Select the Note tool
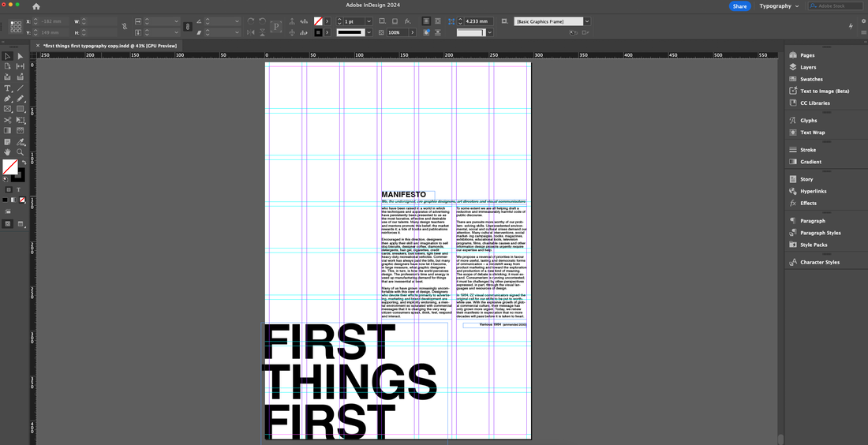This screenshot has width=868, height=445. pos(8,142)
